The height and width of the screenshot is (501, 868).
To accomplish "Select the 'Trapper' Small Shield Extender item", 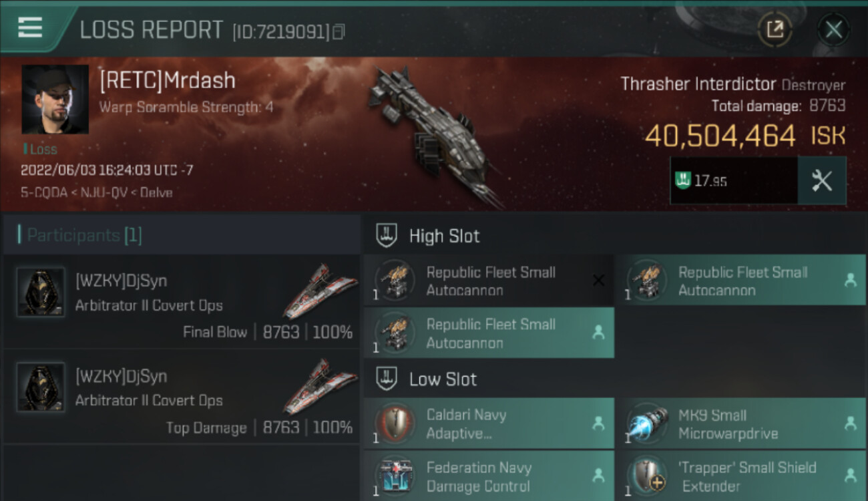I will pyautogui.click(x=741, y=476).
